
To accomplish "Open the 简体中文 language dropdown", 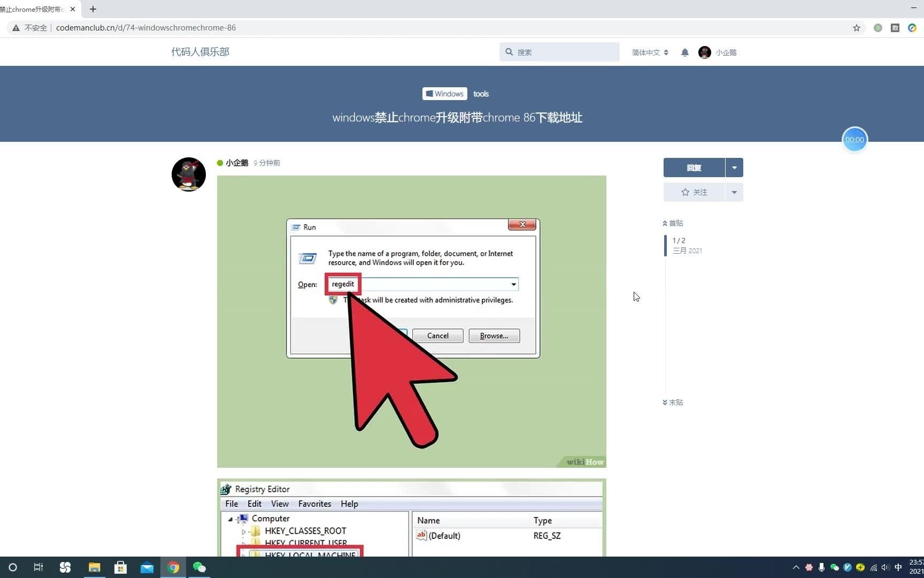I will [x=650, y=52].
